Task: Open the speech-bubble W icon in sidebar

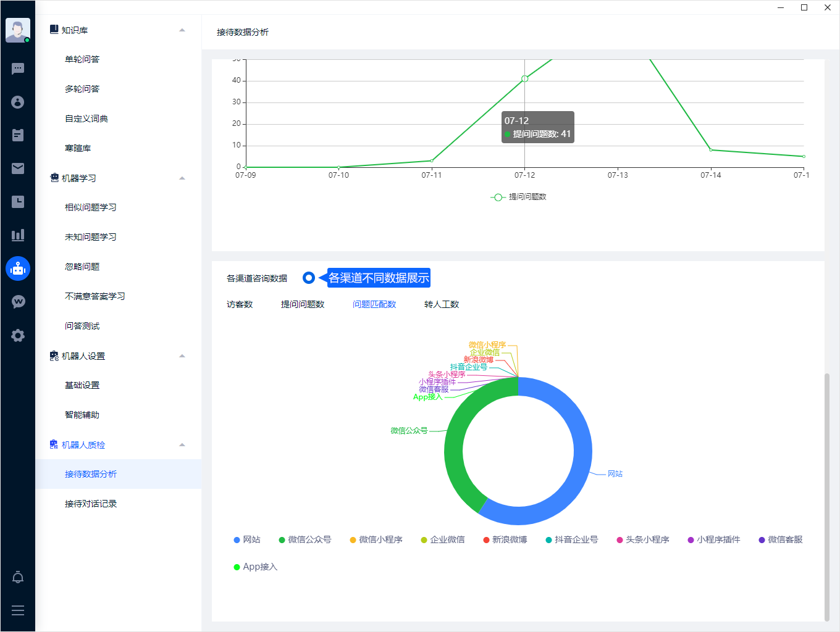Action: click(18, 302)
